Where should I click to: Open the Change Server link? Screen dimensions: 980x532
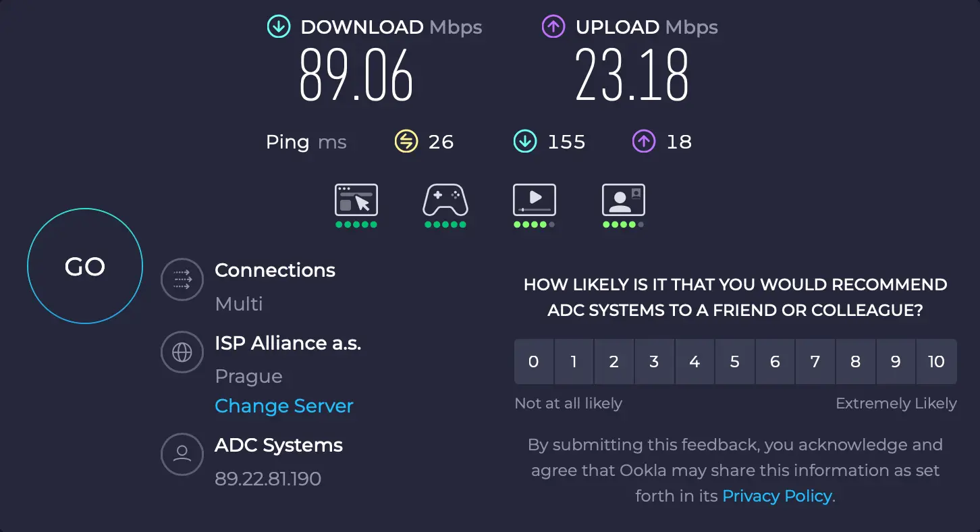pyautogui.click(x=283, y=406)
